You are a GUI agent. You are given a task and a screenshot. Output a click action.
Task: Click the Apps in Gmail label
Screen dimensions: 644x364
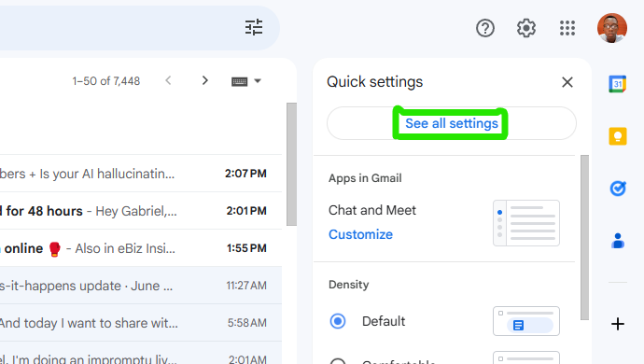point(365,178)
